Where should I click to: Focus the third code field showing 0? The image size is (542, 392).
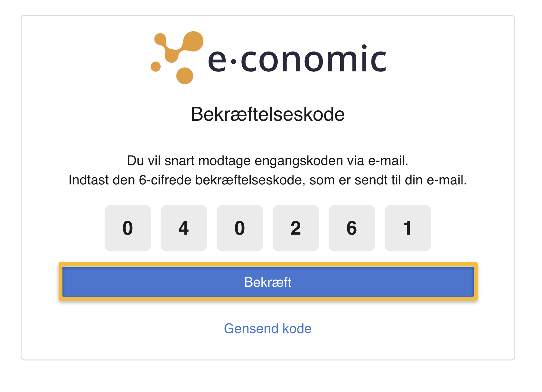[x=240, y=228]
